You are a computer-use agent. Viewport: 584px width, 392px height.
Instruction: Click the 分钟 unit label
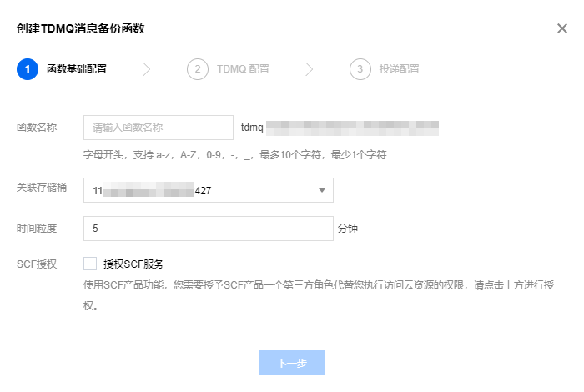click(x=348, y=229)
